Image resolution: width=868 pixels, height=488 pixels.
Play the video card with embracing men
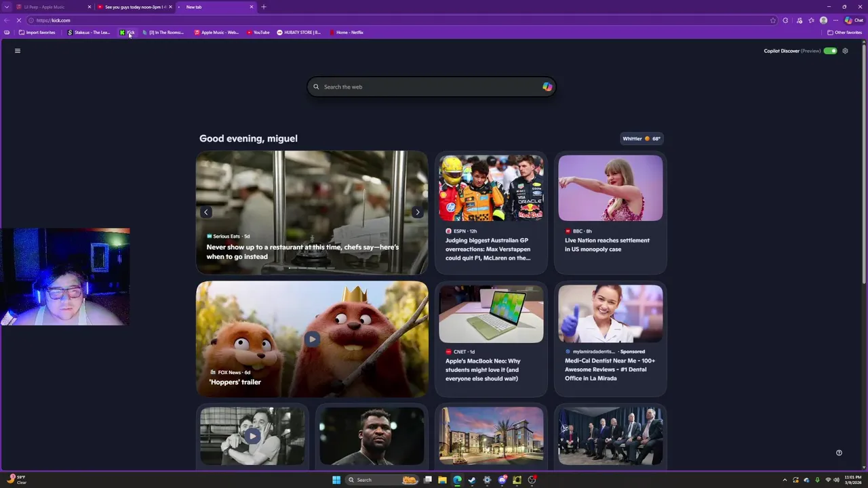(x=252, y=436)
